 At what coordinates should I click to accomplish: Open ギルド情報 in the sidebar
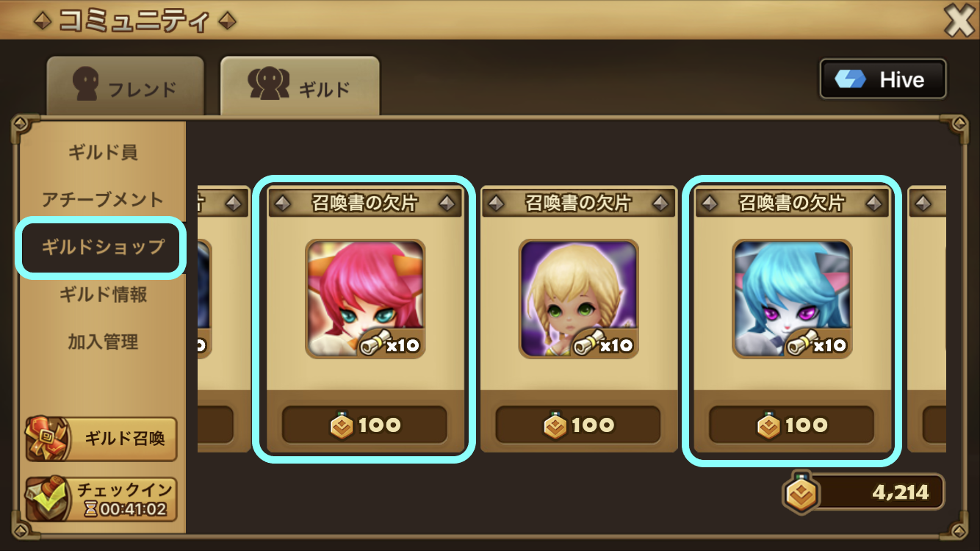pos(103,295)
